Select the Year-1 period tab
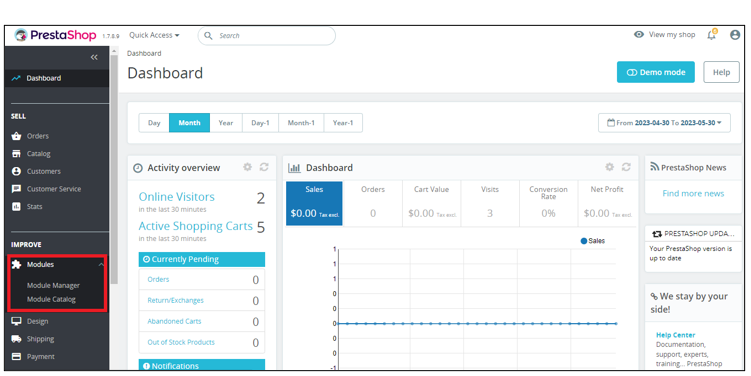The image size is (751, 376). [343, 123]
